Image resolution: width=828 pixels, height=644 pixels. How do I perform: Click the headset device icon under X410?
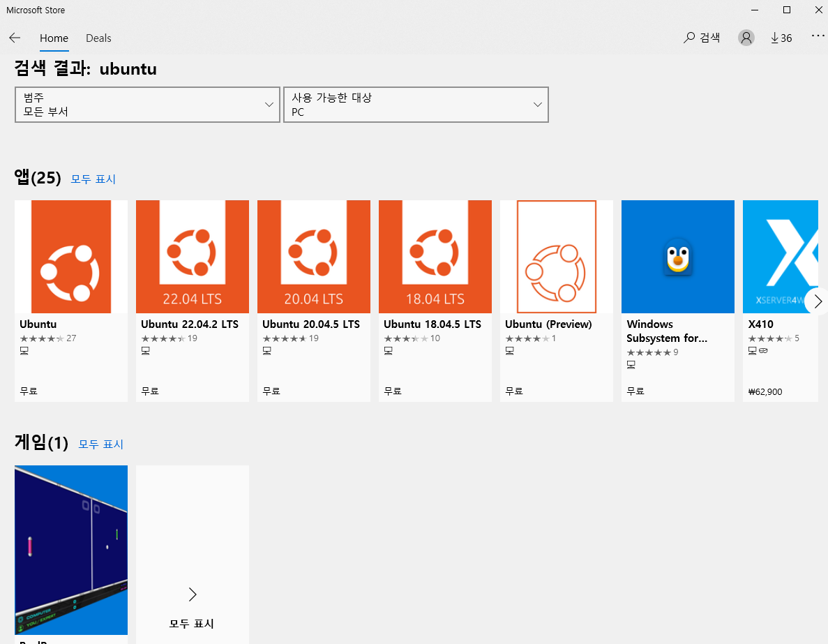point(764,351)
